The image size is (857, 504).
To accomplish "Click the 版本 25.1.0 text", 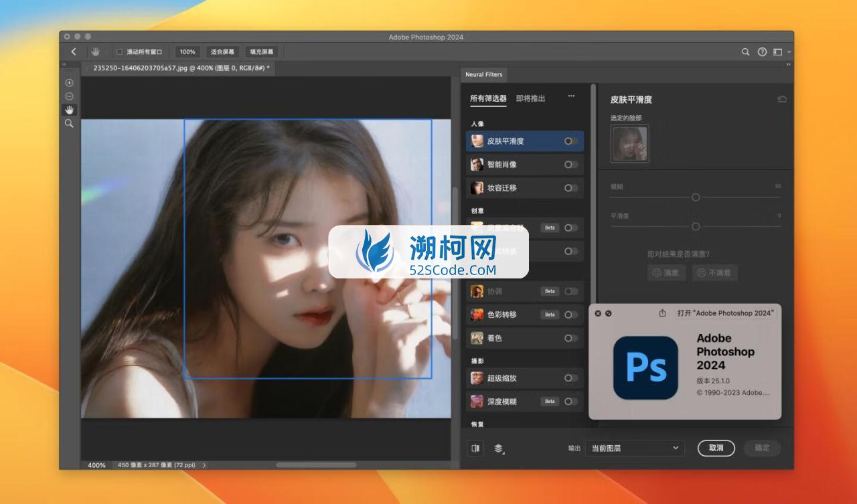I will (x=713, y=381).
